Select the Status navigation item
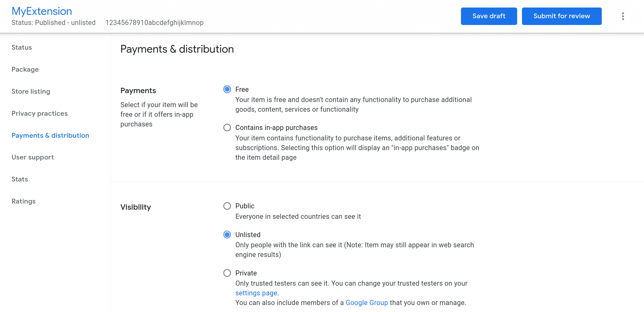This screenshot has width=644, height=312. tap(22, 47)
